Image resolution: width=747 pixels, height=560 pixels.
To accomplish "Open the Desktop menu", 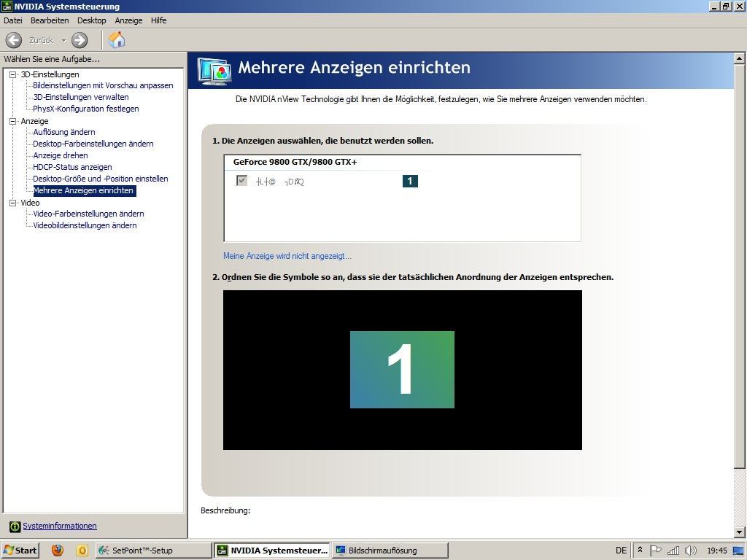I will coord(91,20).
